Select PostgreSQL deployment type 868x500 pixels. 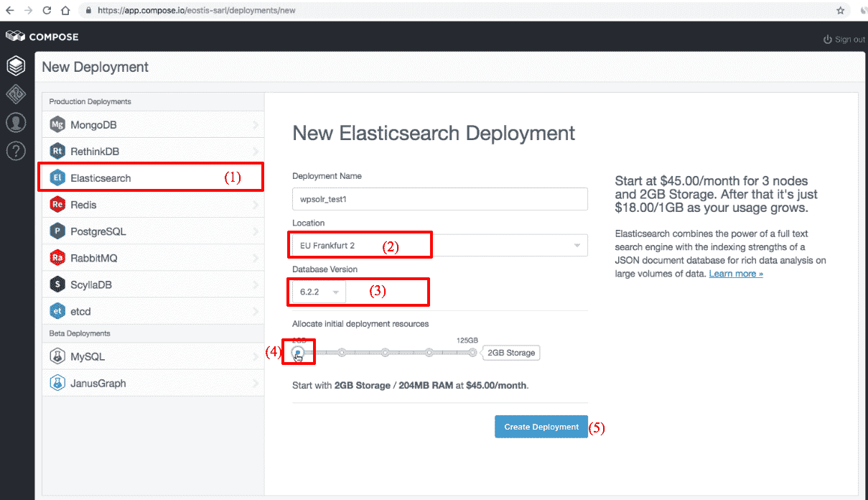click(153, 231)
